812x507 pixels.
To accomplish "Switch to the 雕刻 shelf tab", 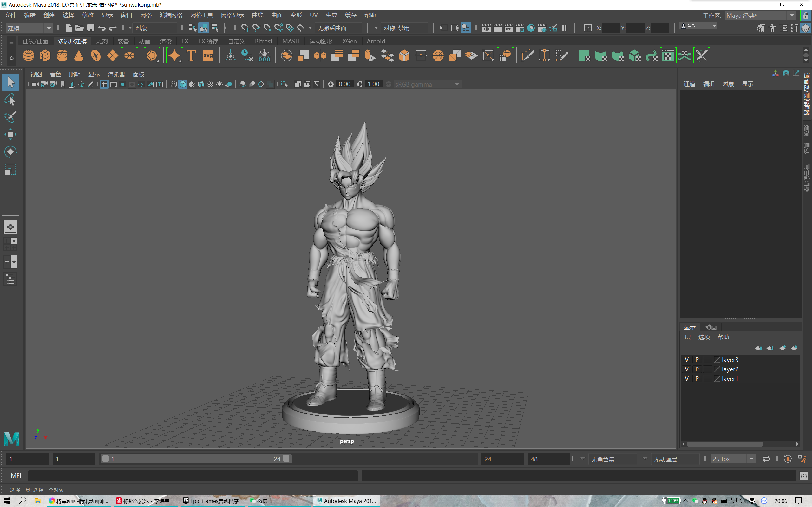I will (x=102, y=41).
